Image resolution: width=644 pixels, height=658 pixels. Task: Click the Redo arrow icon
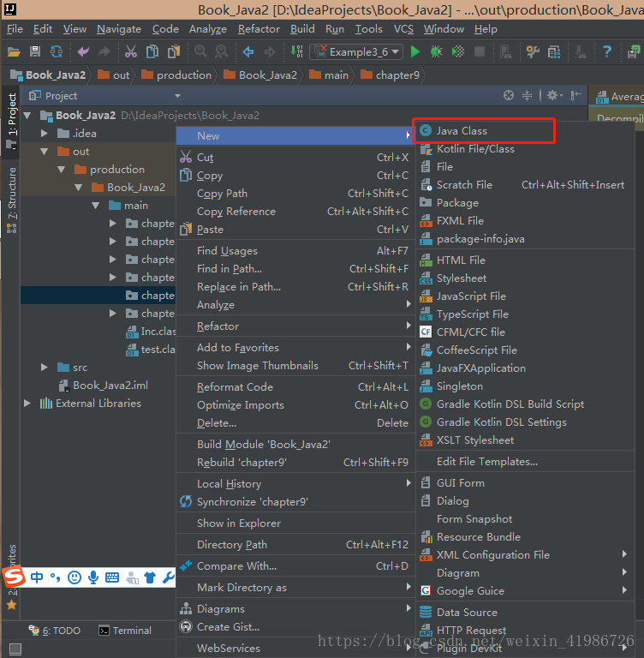104,52
